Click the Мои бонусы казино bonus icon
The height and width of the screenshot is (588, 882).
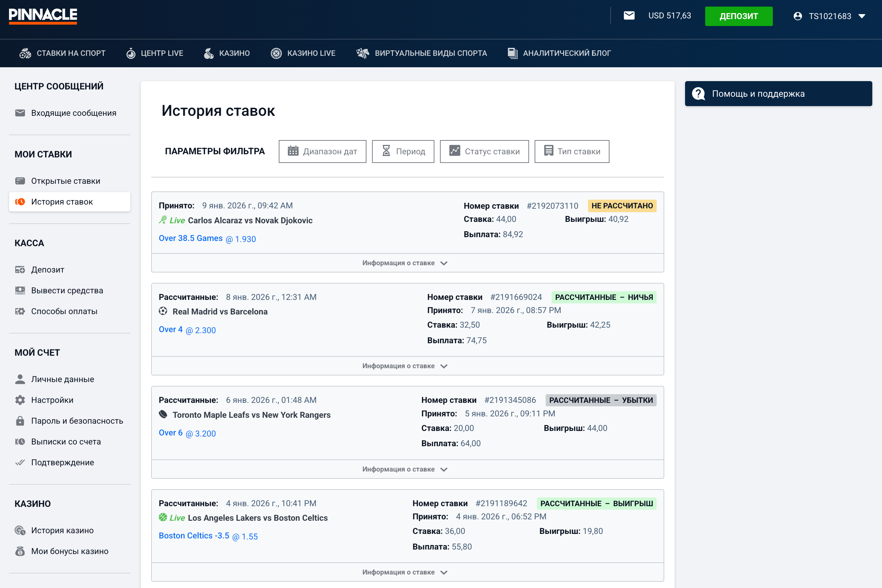click(x=20, y=551)
